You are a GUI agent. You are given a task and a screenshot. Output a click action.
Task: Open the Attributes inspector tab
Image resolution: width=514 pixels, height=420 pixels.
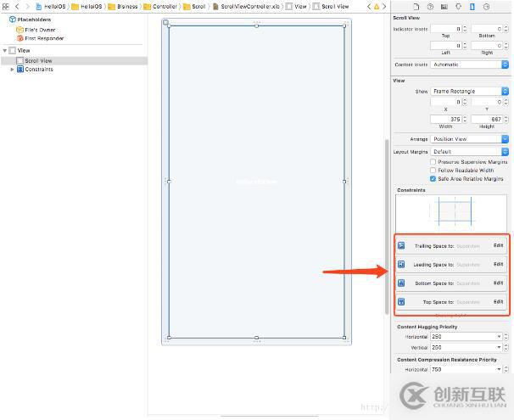click(458, 7)
